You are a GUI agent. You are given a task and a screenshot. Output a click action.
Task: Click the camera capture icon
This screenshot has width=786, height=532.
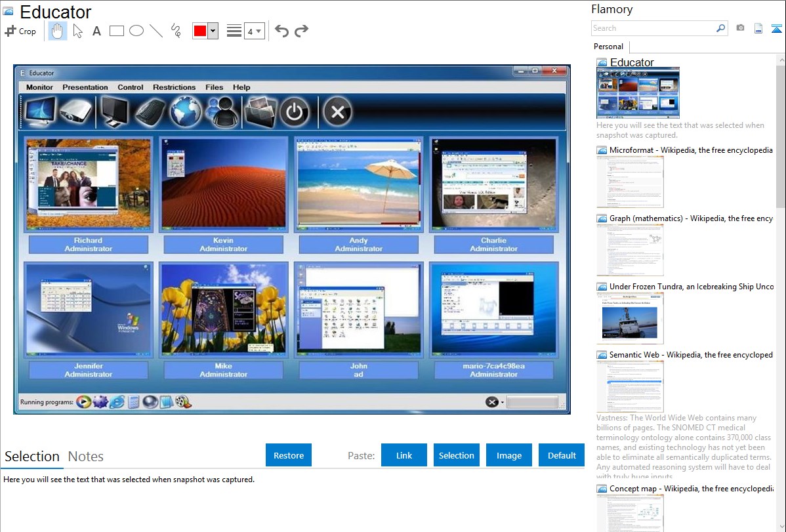(740, 28)
